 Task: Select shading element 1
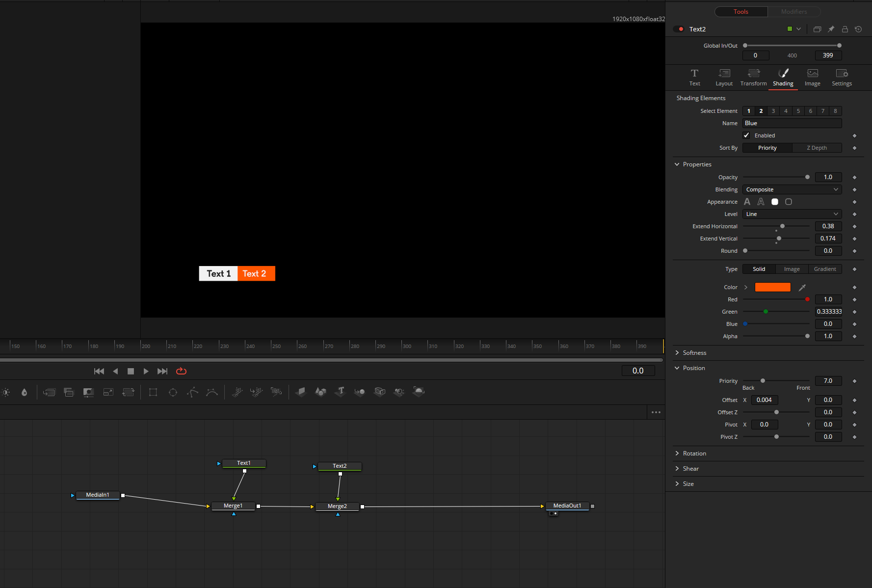pos(749,111)
